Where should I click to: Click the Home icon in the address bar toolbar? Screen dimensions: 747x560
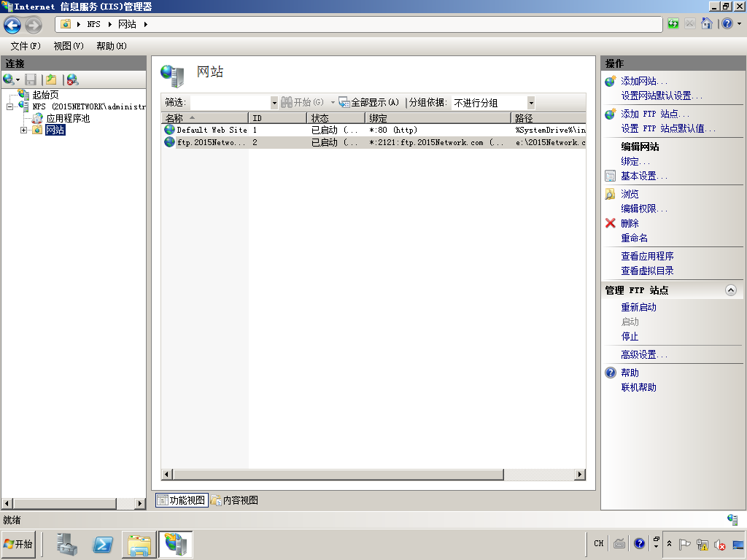707,23
